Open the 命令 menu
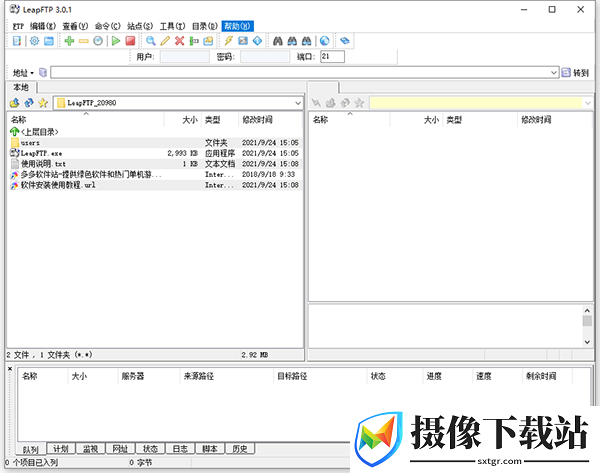The width and height of the screenshot is (600, 473). click(108, 26)
